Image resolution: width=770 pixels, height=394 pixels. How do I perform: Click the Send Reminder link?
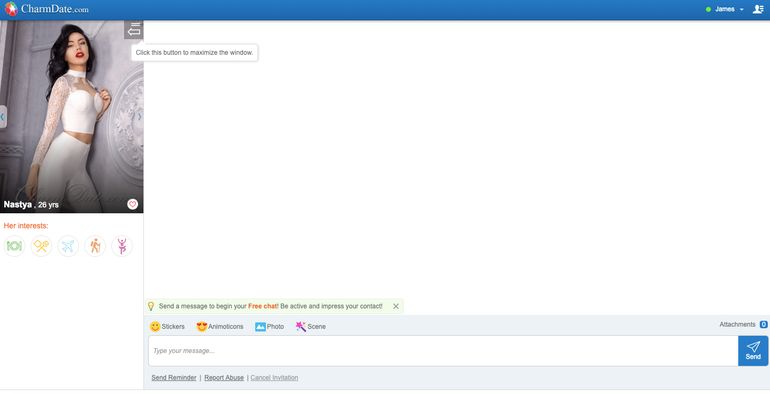[174, 378]
